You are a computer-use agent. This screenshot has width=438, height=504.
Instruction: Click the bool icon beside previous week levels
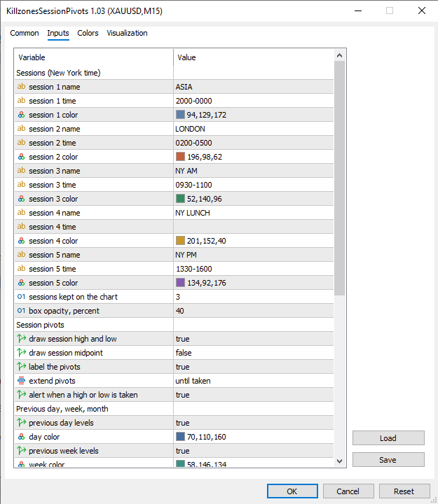21,451
